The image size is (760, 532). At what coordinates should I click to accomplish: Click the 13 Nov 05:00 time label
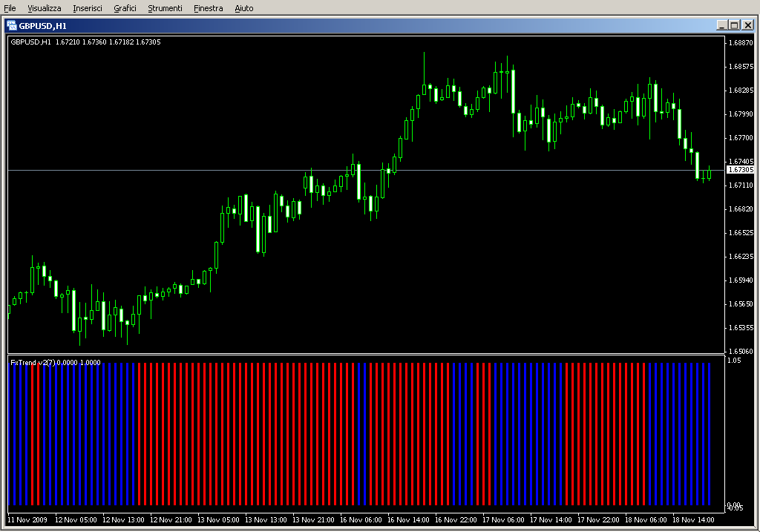218,520
